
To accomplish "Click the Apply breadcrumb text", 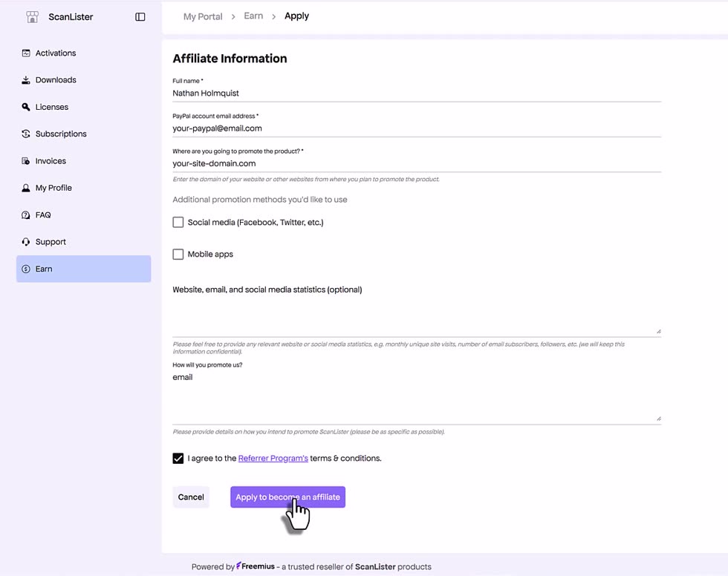I will pos(296,16).
